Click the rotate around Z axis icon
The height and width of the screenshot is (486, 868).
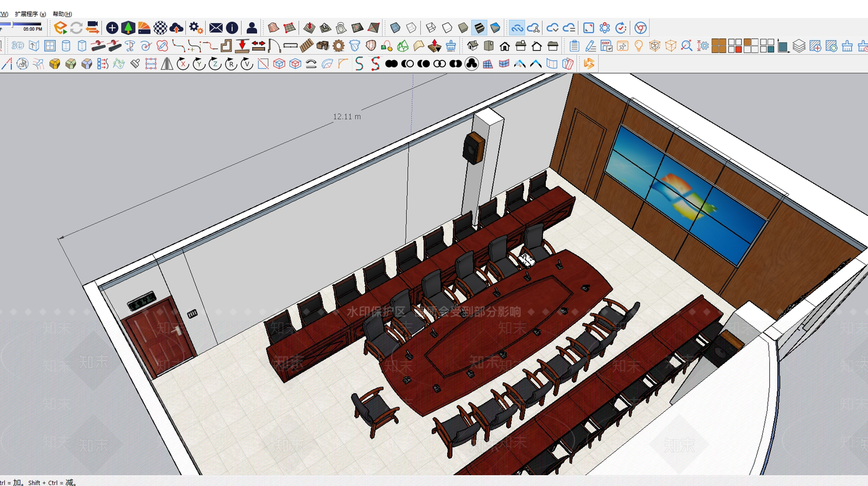215,64
